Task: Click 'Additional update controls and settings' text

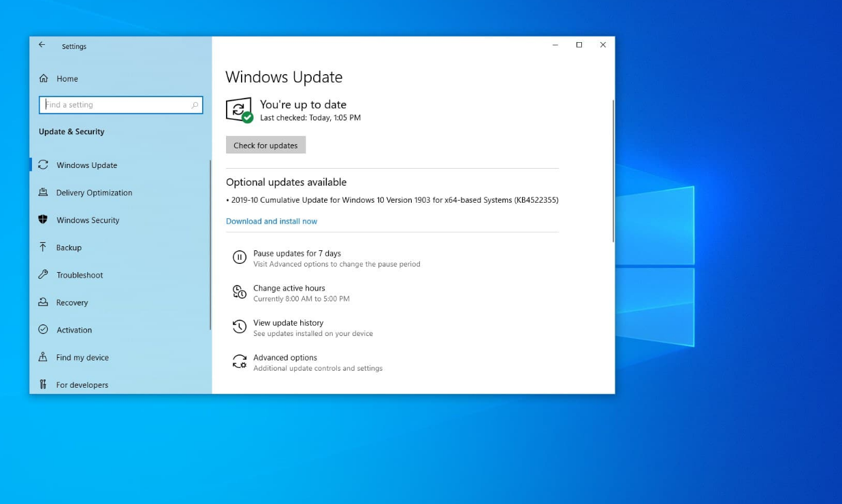Action: pyautogui.click(x=318, y=368)
